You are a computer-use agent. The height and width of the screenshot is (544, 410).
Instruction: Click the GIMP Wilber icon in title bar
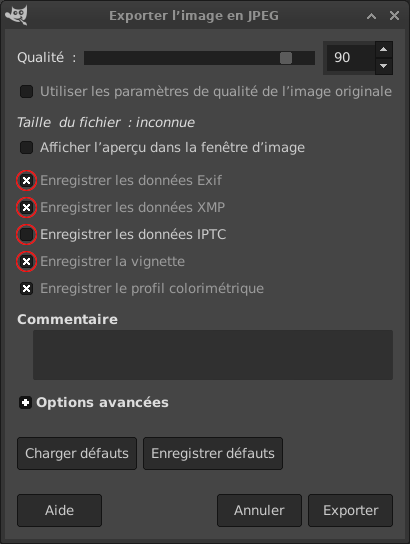pyautogui.click(x=16, y=15)
